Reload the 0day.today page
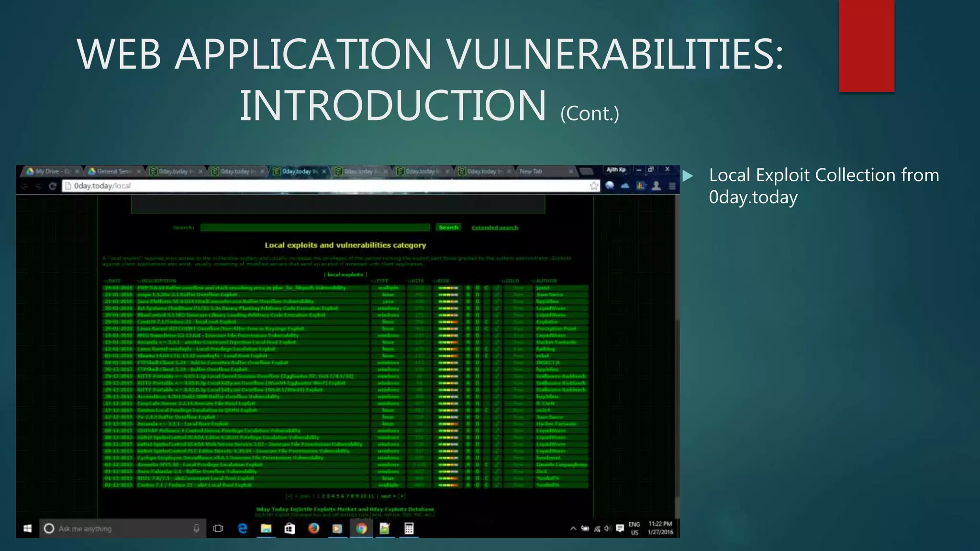 click(x=53, y=186)
